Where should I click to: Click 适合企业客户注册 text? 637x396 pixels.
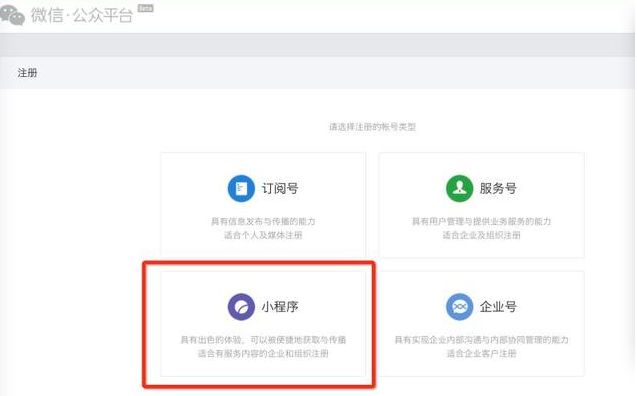point(481,353)
